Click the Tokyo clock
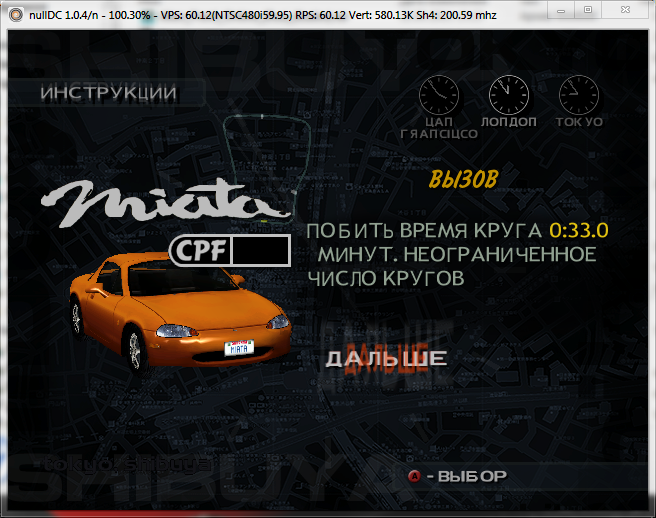This screenshot has height=518, width=656. click(579, 95)
